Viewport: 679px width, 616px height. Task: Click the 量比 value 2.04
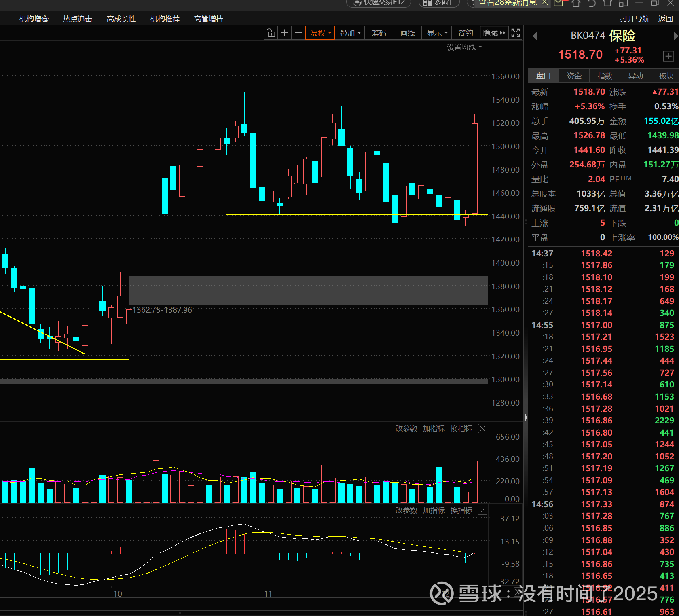597,179
